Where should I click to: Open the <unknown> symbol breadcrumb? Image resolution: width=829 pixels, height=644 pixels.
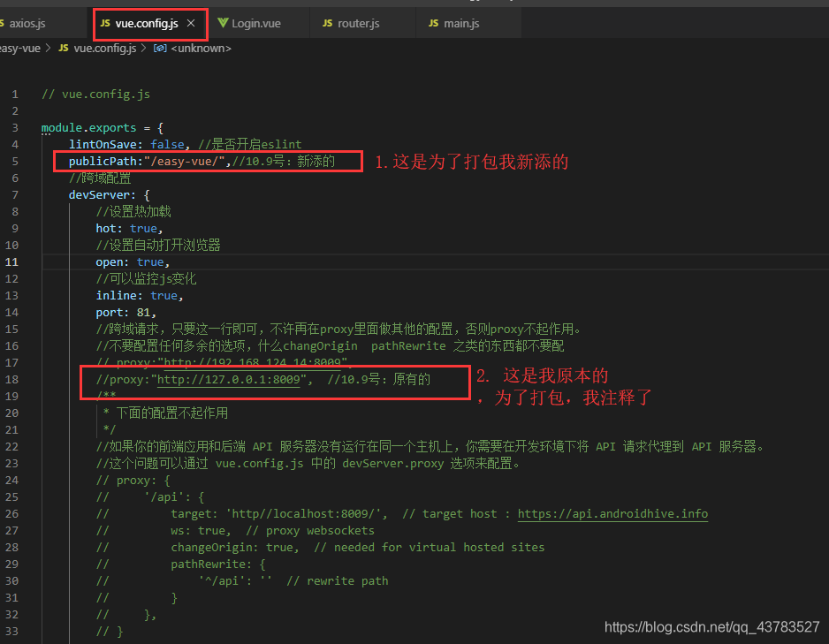tap(201, 48)
